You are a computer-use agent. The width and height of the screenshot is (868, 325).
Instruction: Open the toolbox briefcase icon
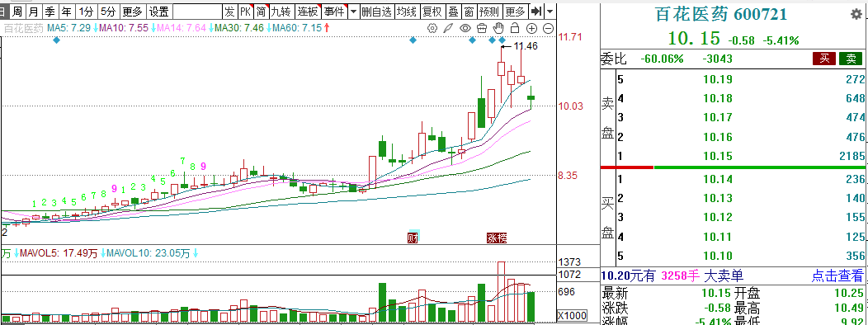tap(482, 28)
